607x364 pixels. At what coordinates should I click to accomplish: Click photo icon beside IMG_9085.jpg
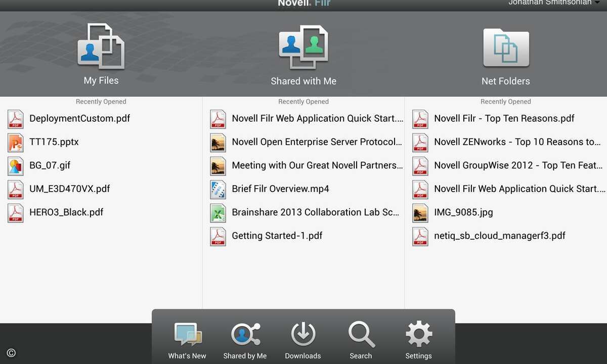420,213
